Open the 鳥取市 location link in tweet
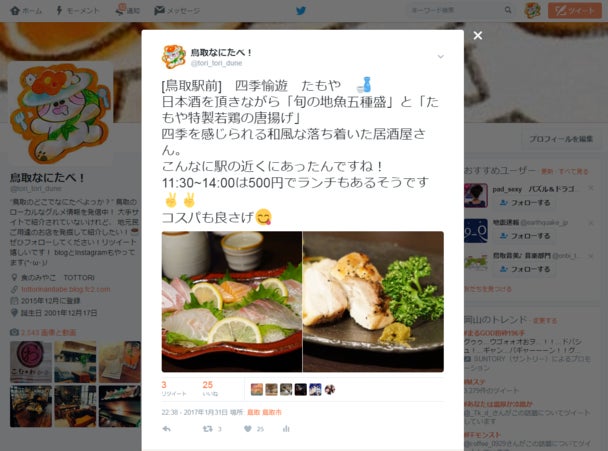The width and height of the screenshot is (608, 451). click(272, 412)
